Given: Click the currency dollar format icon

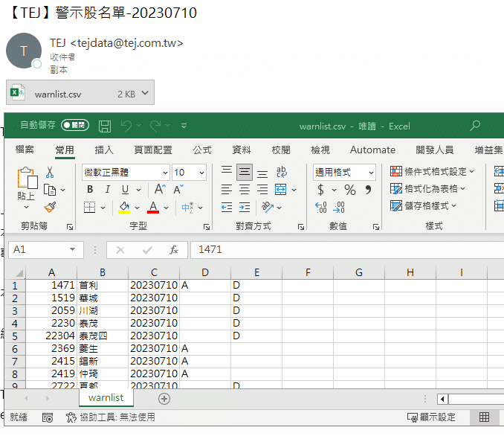Looking at the screenshot, I should (321, 190).
